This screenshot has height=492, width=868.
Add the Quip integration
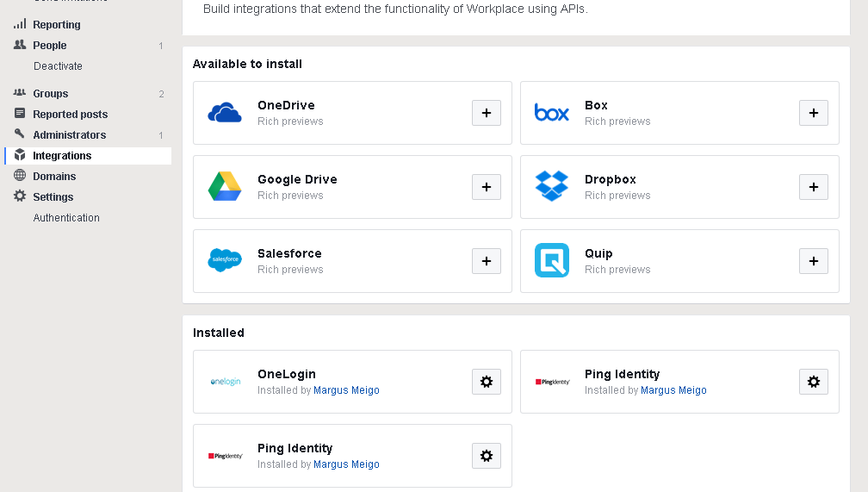(x=813, y=261)
